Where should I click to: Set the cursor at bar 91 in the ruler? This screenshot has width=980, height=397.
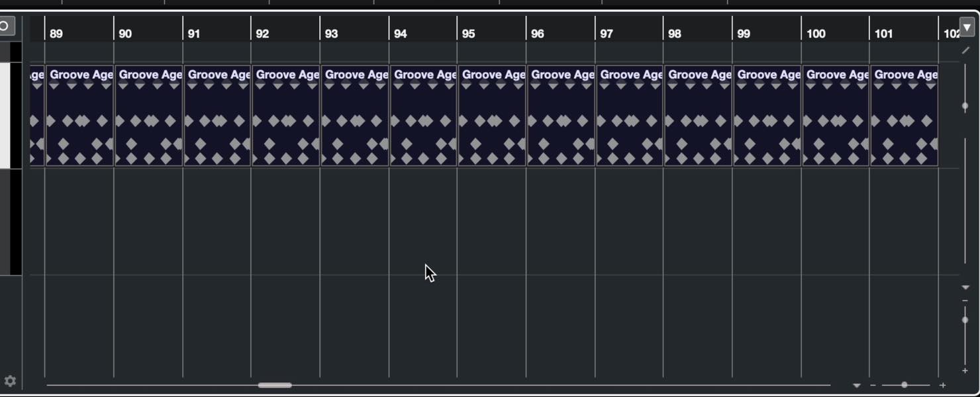[x=193, y=34]
